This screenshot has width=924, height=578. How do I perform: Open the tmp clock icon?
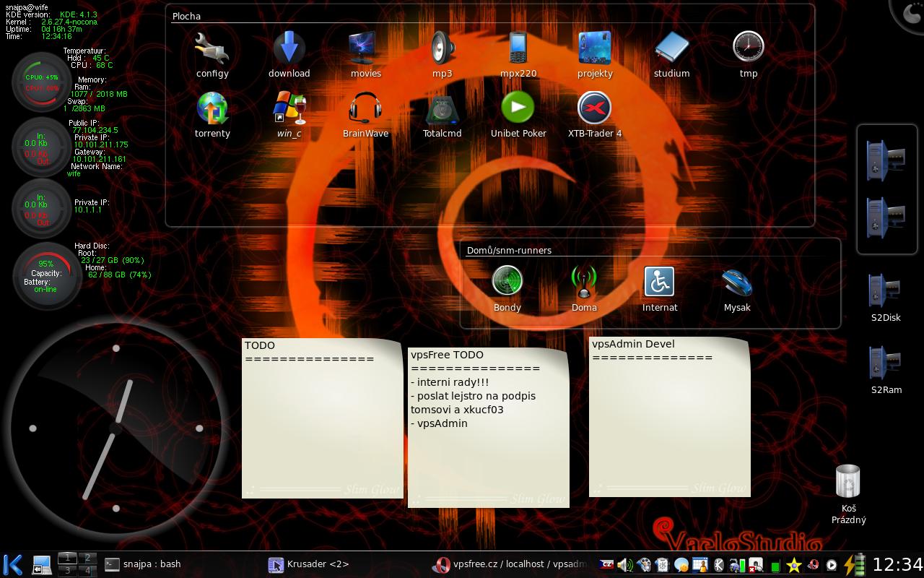click(x=748, y=48)
